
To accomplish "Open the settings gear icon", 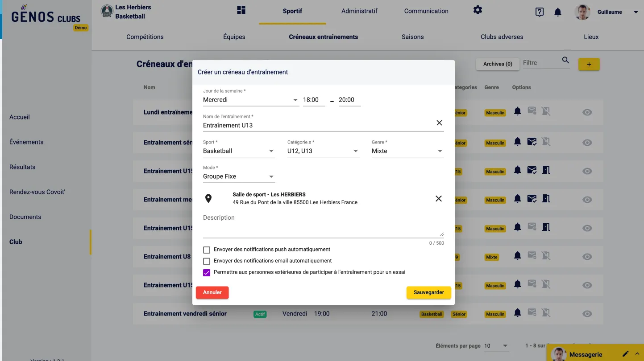I will coord(478,10).
